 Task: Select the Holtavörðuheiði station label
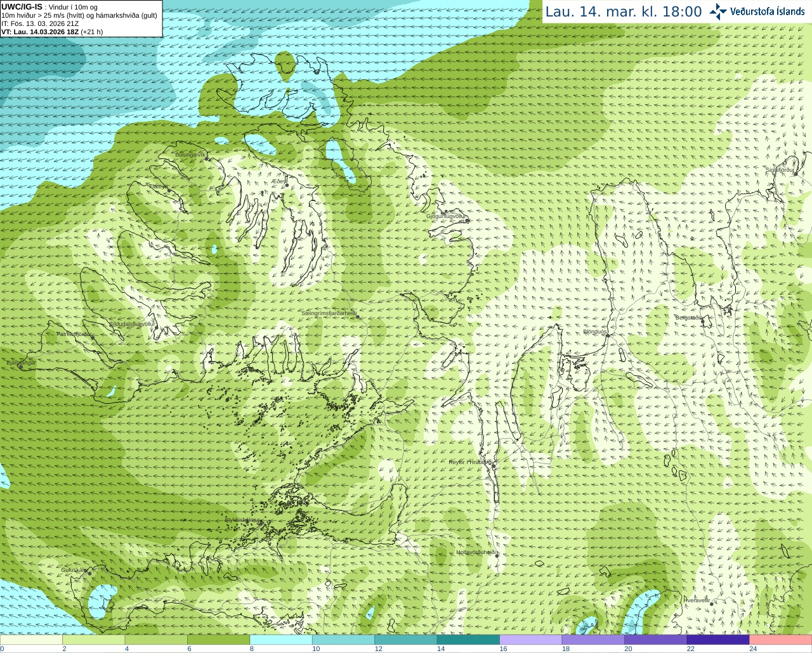click(x=476, y=552)
